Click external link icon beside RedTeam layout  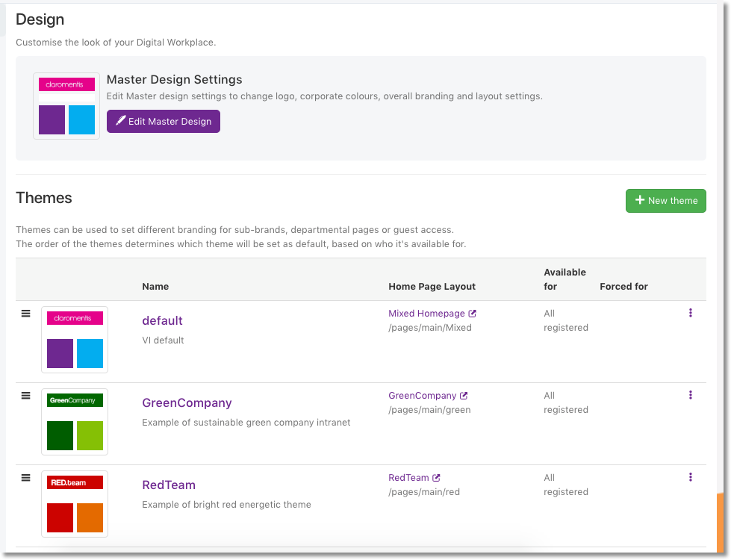point(437,478)
